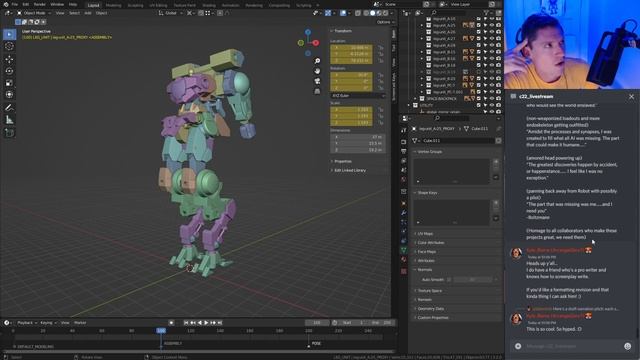Select the Cursor tool in left toolbar

tap(9, 46)
